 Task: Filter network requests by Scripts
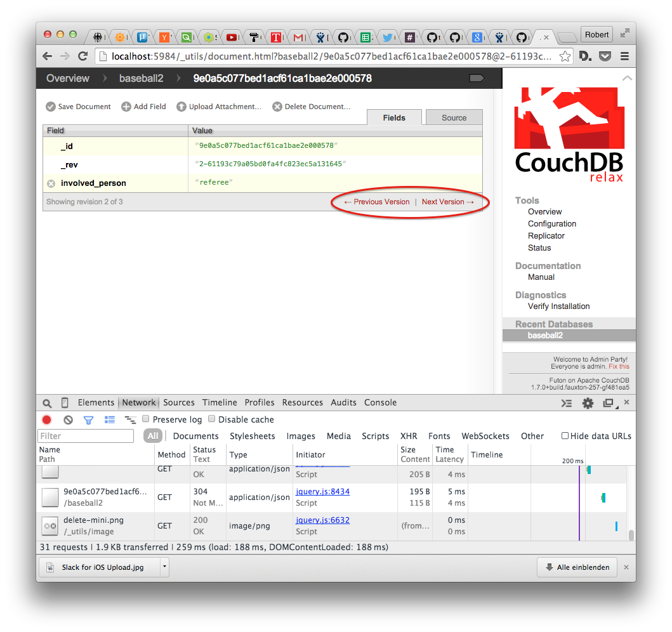(x=375, y=436)
